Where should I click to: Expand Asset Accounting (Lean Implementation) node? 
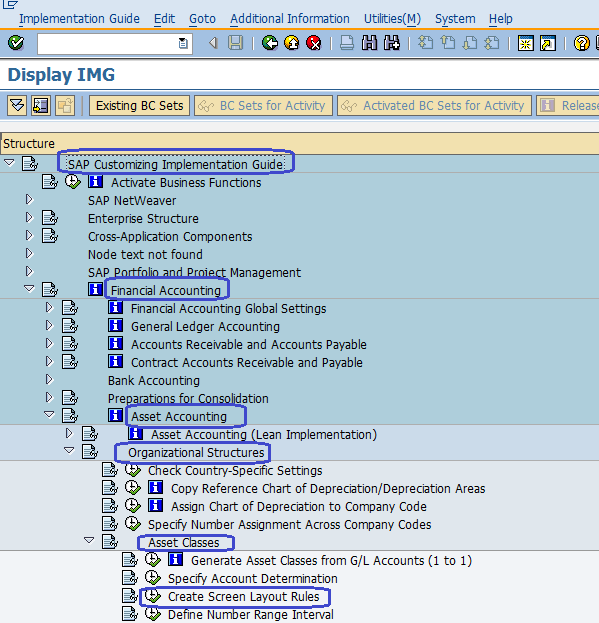point(69,433)
